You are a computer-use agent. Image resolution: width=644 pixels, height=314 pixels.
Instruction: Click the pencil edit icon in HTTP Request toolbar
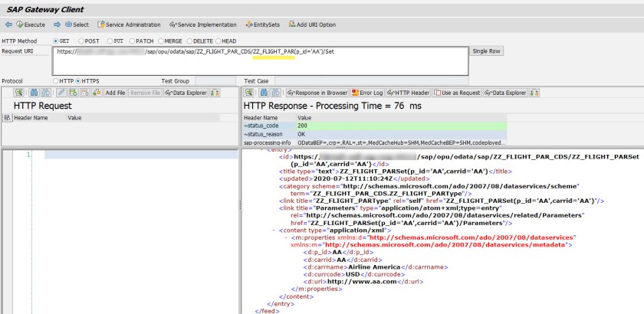(61, 93)
